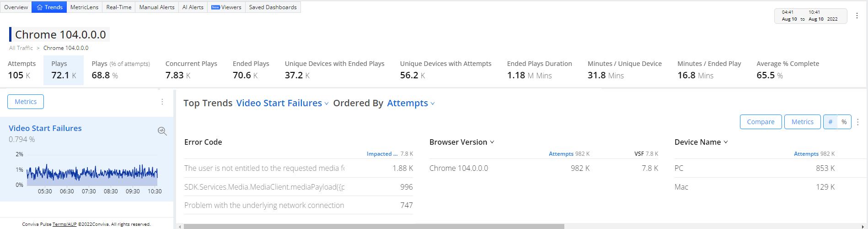Viewport: 868px width, 229px height.
Task: Open the date range picker
Action: coord(810,16)
